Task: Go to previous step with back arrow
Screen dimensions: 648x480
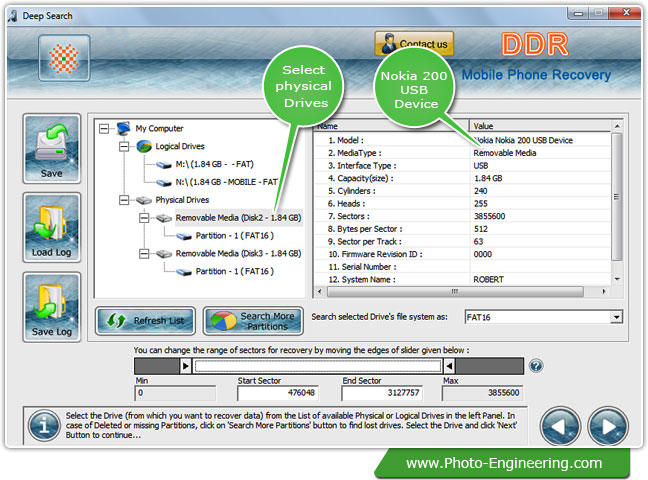Action: coord(560,426)
